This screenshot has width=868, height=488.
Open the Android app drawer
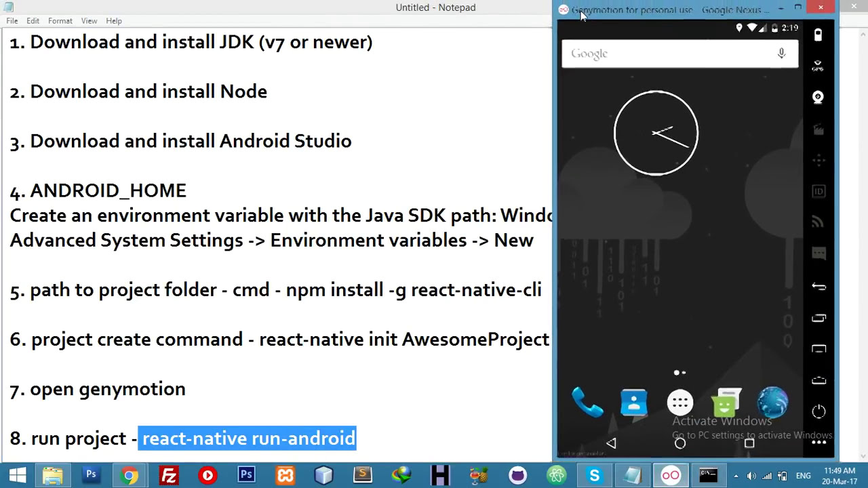680,403
